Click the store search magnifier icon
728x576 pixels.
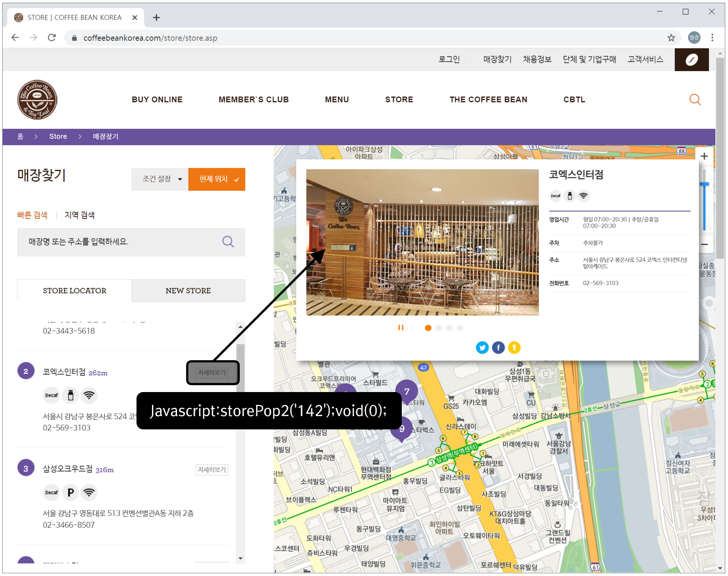coord(228,241)
